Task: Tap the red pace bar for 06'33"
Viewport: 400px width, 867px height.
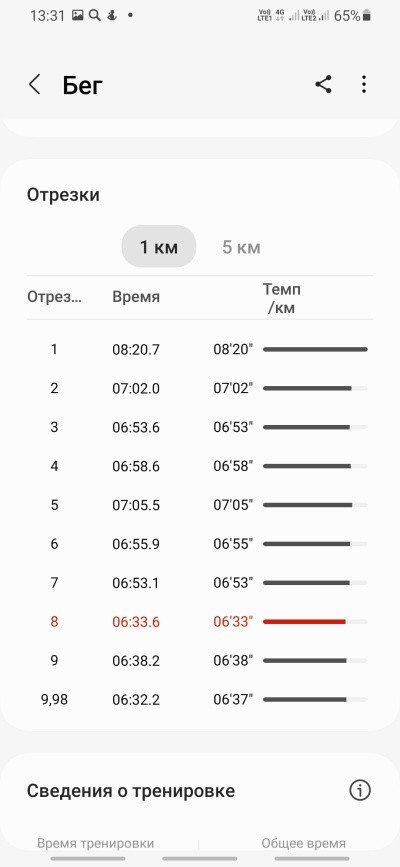Action: pyautogui.click(x=304, y=621)
